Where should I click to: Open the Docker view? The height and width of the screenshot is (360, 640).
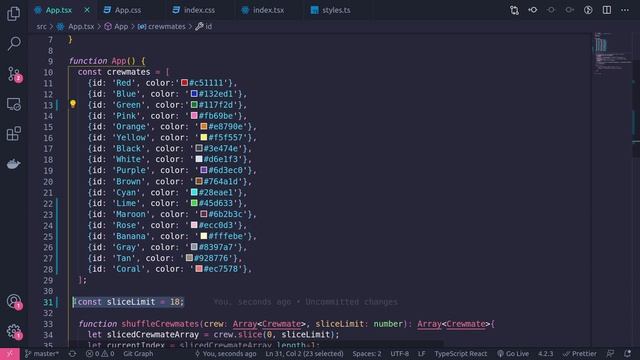pos(13,164)
